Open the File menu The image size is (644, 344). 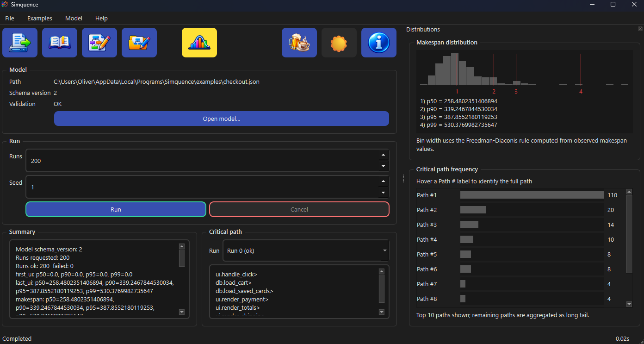pos(10,19)
